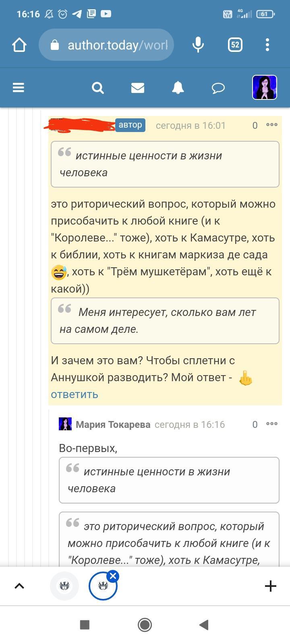Open the comments speech bubble icon

pyautogui.click(x=218, y=87)
